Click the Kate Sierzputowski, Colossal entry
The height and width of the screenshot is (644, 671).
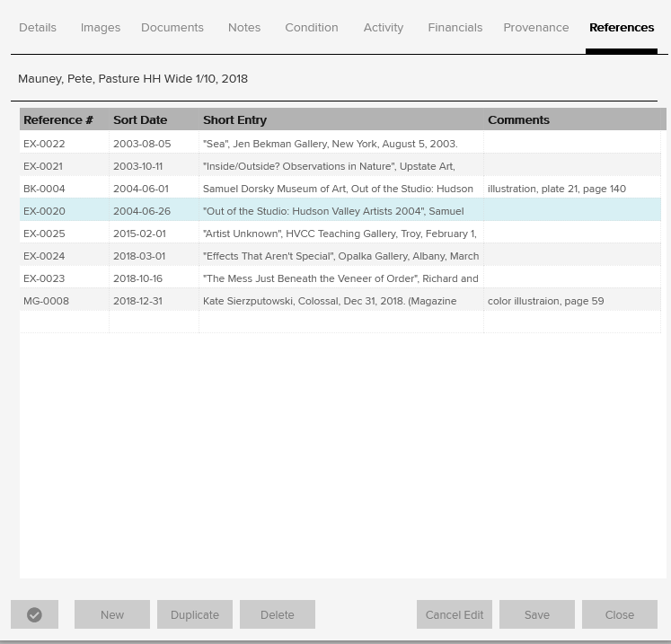coord(330,301)
